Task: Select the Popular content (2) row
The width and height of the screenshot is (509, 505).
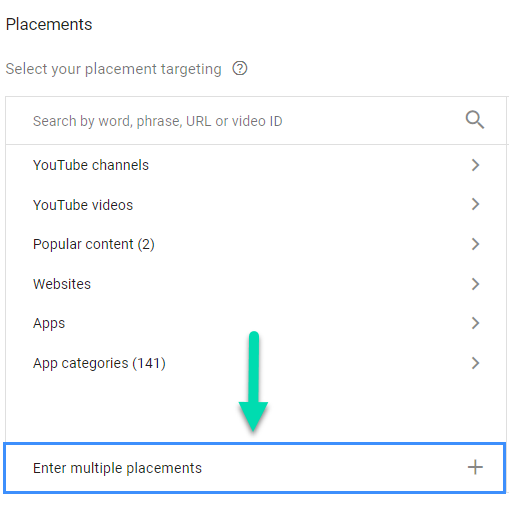Action: pyautogui.click(x=256, y=244)
